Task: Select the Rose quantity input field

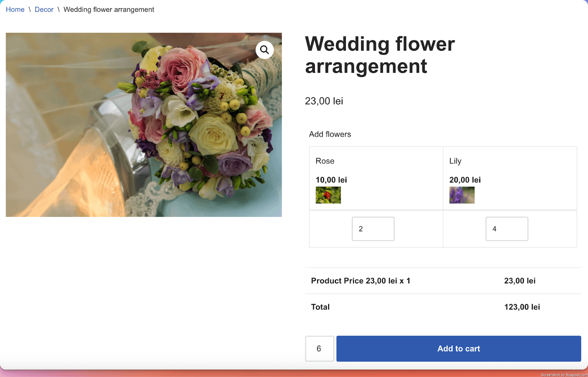Action: [x=373, y=229]
